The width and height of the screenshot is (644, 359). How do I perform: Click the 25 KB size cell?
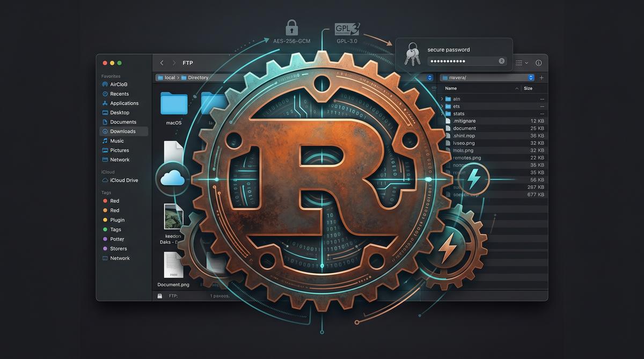click(537, 129)
